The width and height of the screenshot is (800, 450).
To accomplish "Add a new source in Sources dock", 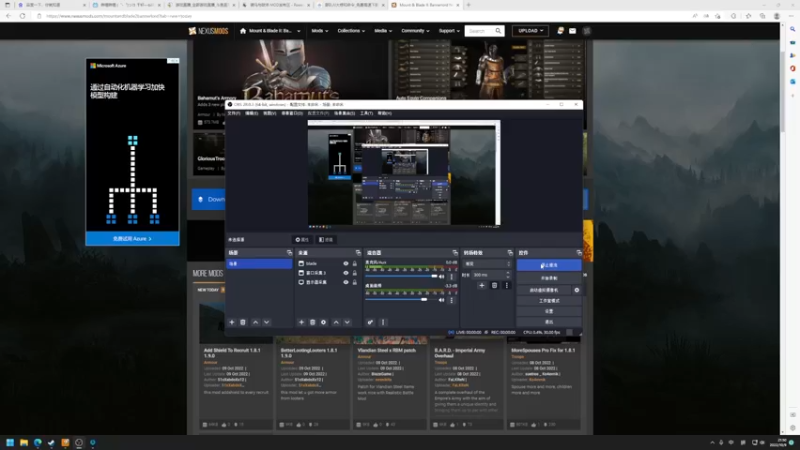I will pos(301,322).
